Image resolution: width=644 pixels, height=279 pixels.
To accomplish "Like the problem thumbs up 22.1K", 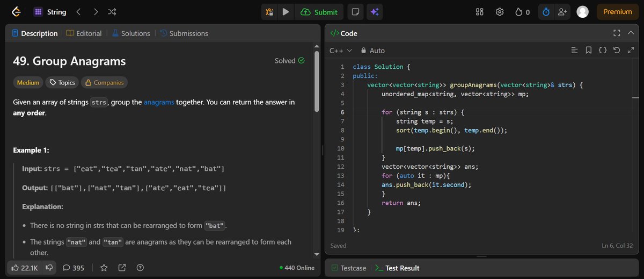I will [x=25, y=268].
